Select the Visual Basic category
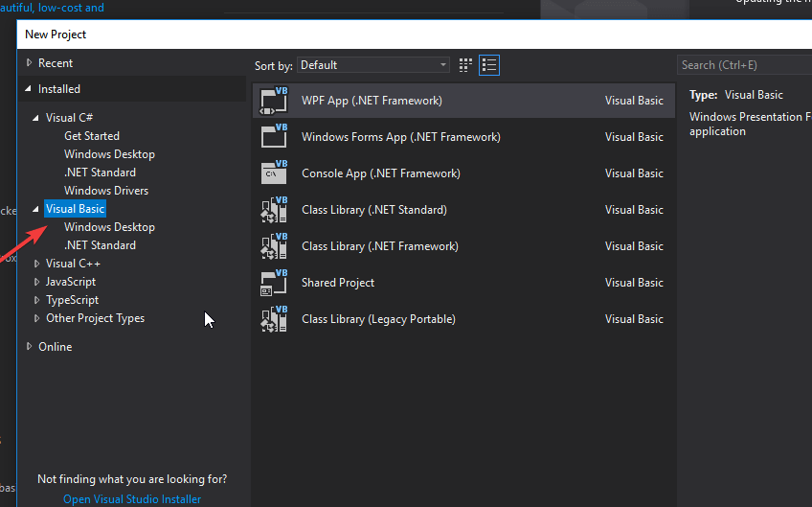The height and width of the screenshot is (507, 812). tap(75, 208)
